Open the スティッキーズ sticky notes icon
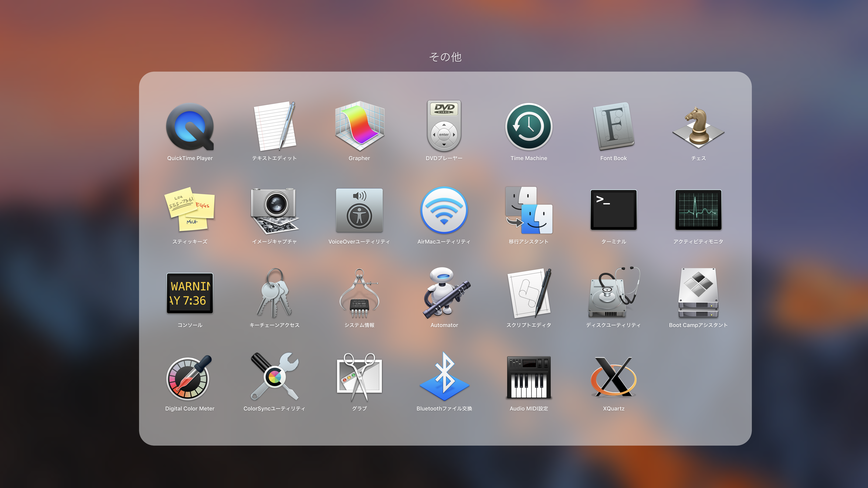Screen dimensions: 868x488 190,209
